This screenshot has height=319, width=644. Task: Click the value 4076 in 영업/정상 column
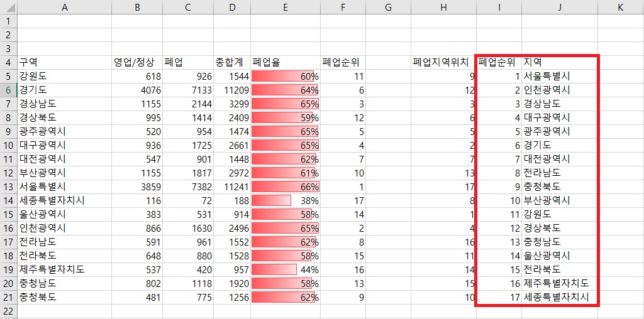point(150,90)
